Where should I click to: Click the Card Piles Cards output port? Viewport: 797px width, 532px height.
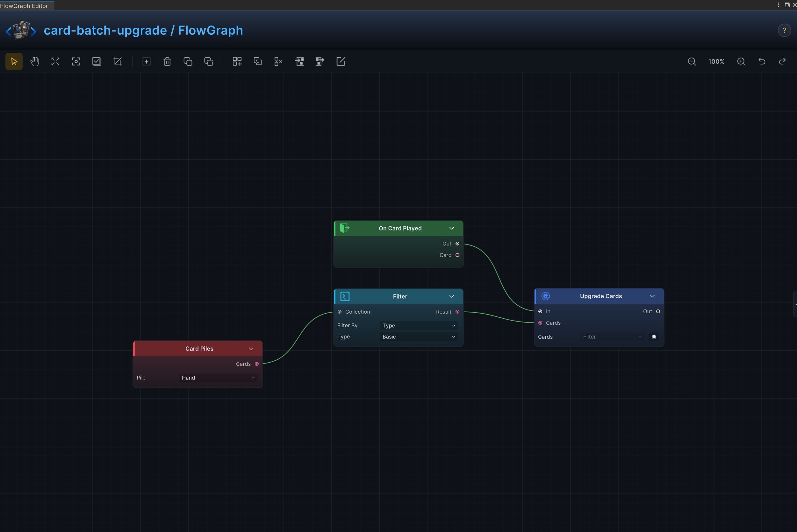point(257,364)
